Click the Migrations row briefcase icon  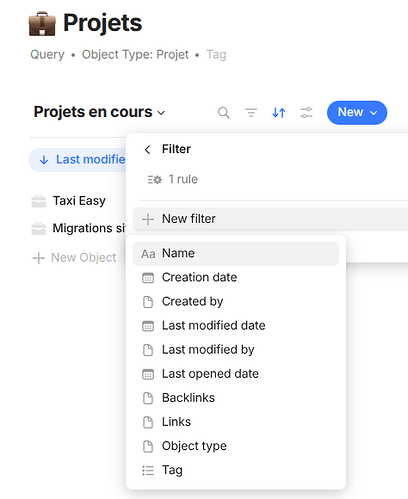pyautogui.click(x=39, y=229)
